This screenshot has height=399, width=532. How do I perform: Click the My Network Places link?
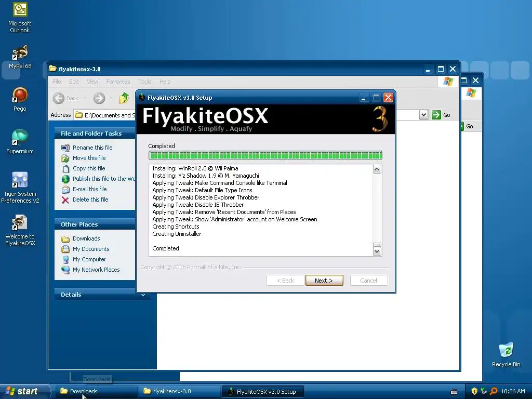click(96, 270)
